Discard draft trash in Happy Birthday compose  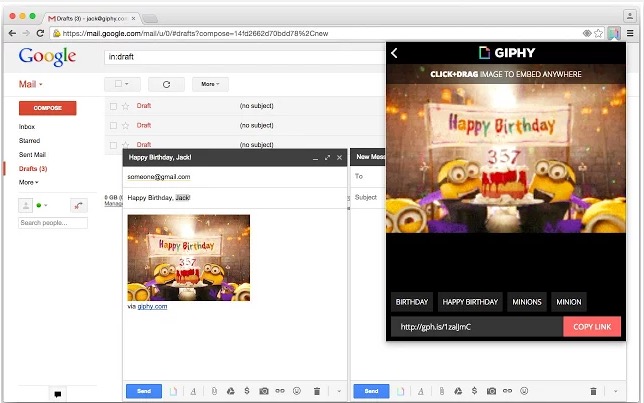click(x=317, y=391)
